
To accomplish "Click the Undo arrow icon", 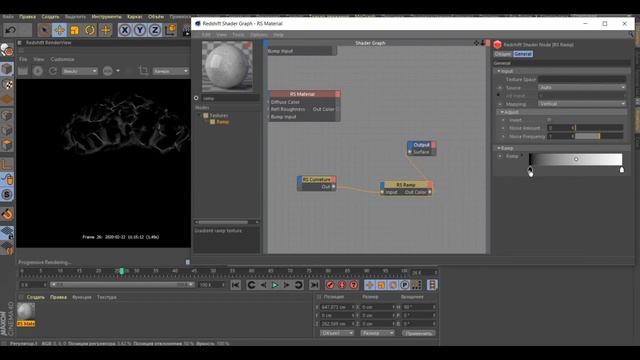I will (x=11, y=30).
